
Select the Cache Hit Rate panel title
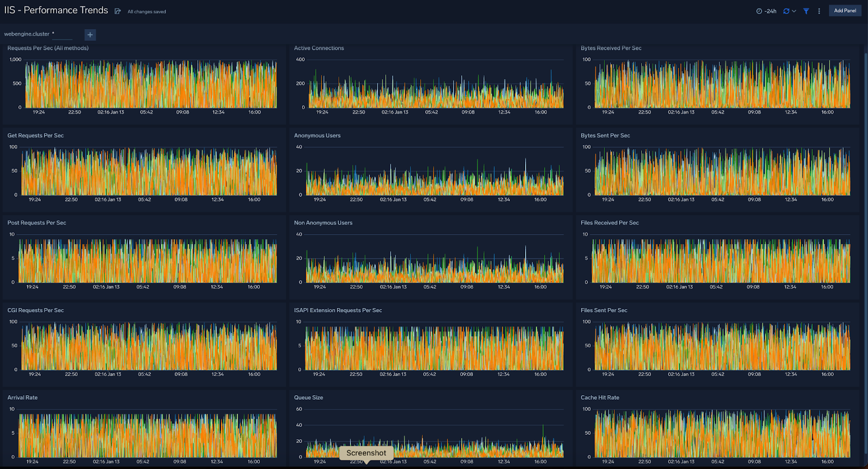[x=600, y=398]
